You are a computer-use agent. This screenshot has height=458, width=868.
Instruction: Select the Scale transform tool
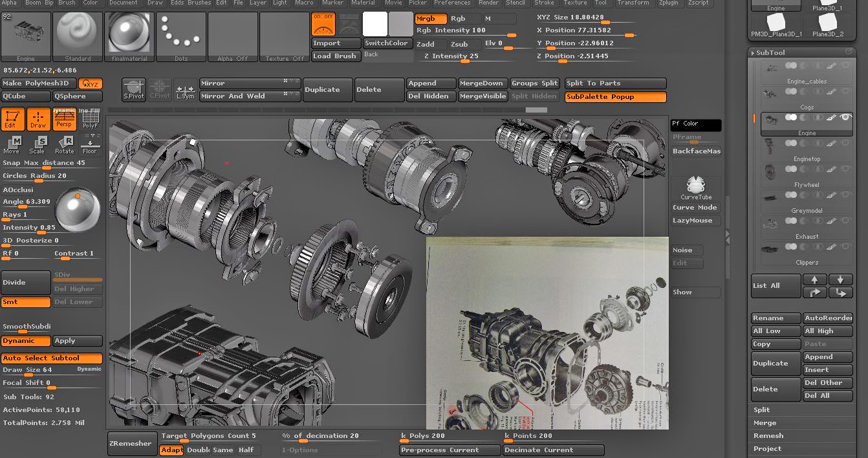38,145
